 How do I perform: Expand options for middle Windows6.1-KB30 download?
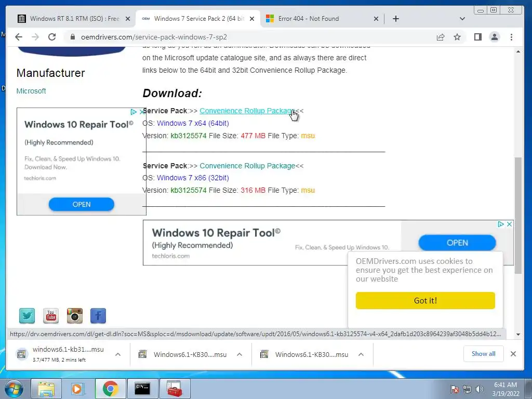239,354
